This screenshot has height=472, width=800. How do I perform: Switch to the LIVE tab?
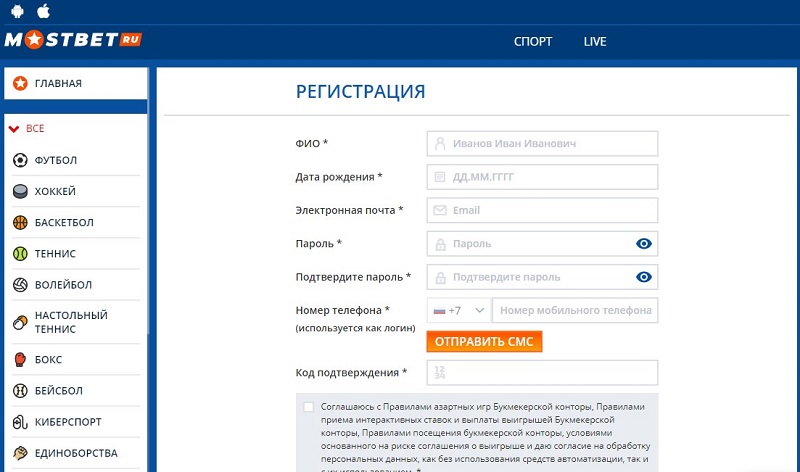(x=595, y=42)
